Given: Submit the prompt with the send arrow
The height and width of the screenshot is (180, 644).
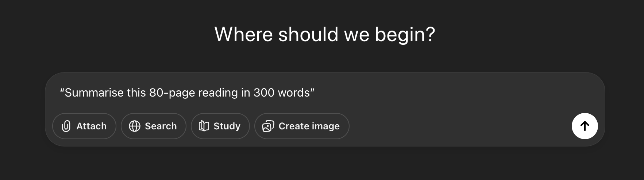Looking at the screenshot, I should tap(585, 126).
